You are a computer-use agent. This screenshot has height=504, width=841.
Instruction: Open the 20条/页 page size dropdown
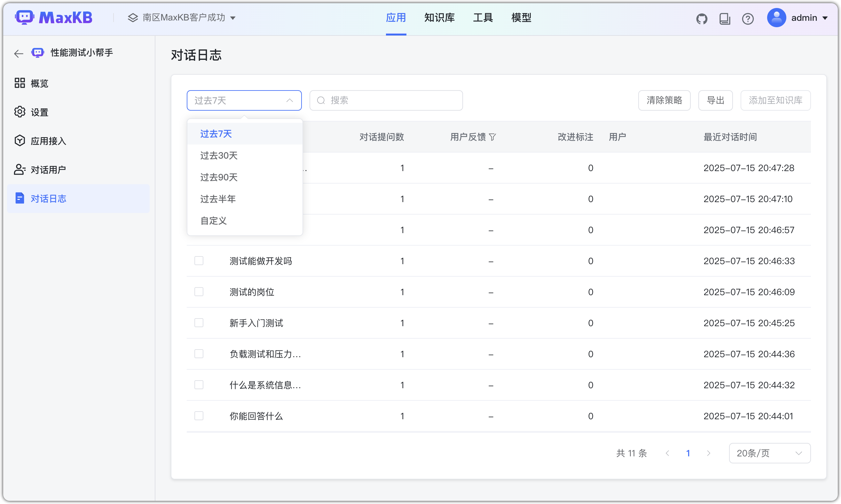(769, 453)
